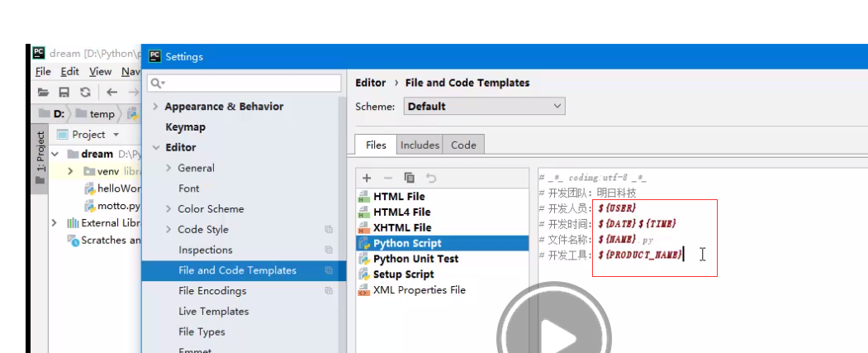Click the XML Properties File template icon

(x=363, y=290)
